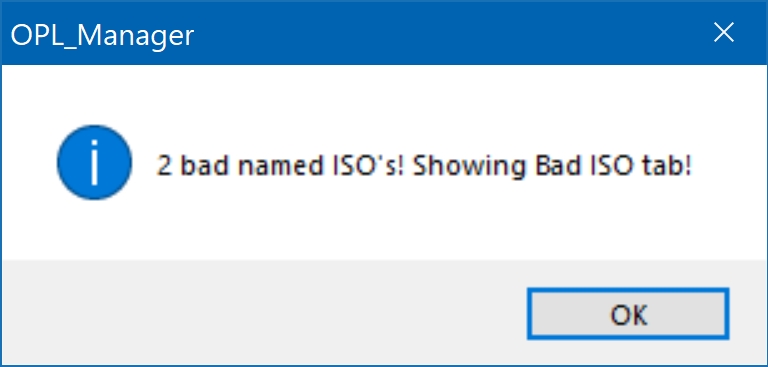The height and width of the screenshot is (367, 768).
Task: Click the round info symbol beside the message
Action: coord(94,162)
